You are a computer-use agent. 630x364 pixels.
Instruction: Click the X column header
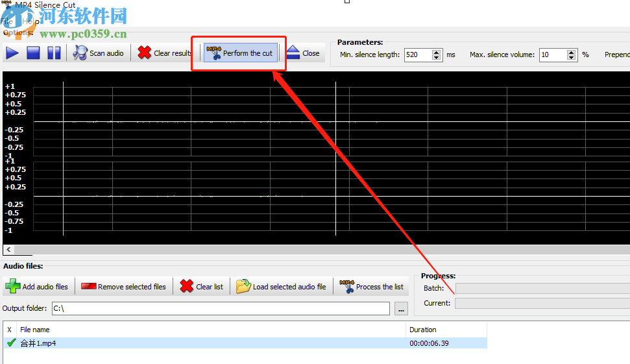[x=10, y=330]
